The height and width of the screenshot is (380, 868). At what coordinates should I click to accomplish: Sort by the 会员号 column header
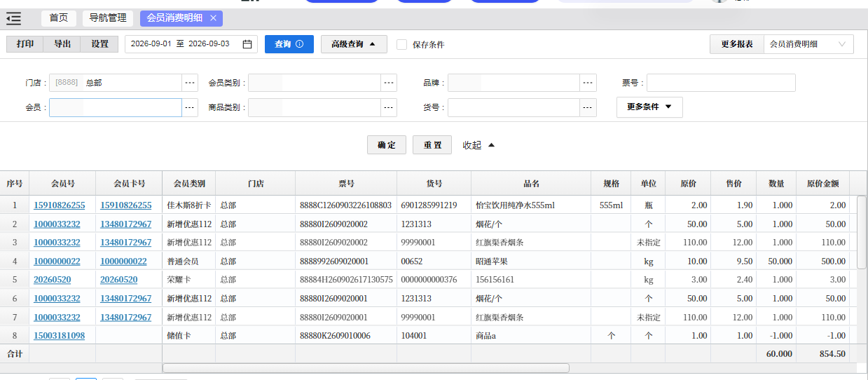coord(62,184)
